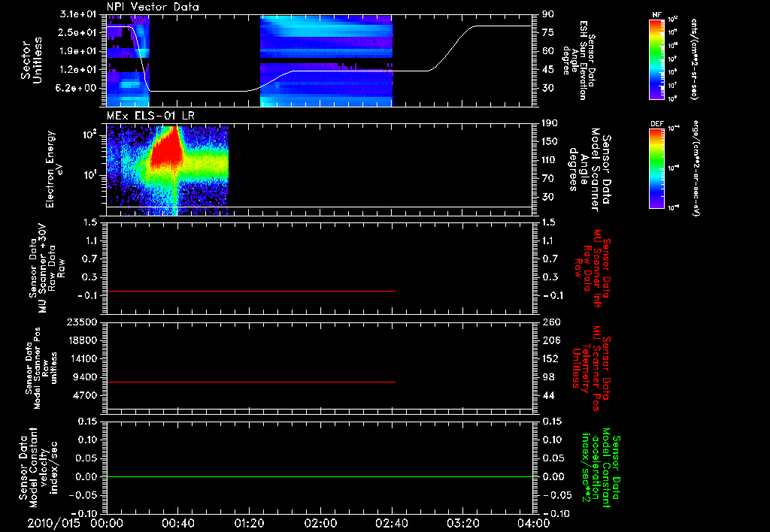Click the red line in Scanner Pos panel
Image resolution: width=770 pixels, height=532 pixels.
(251, 382)
